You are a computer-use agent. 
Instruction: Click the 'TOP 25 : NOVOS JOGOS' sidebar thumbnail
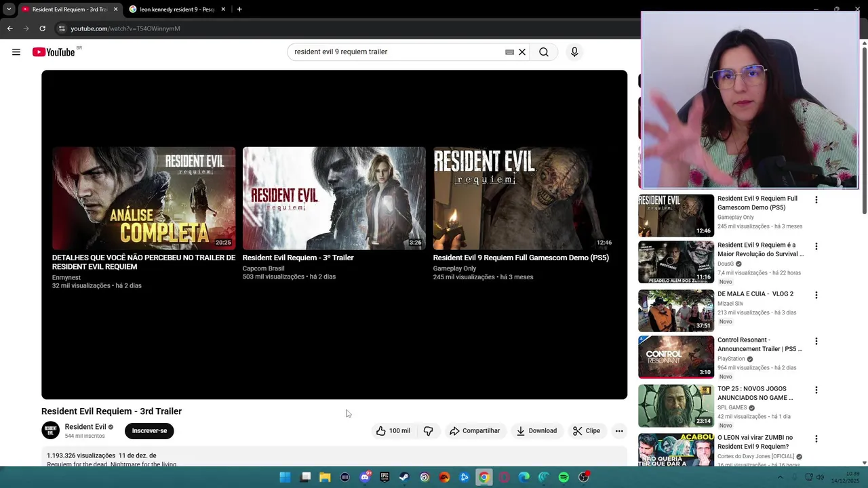[x=676, y=406]
